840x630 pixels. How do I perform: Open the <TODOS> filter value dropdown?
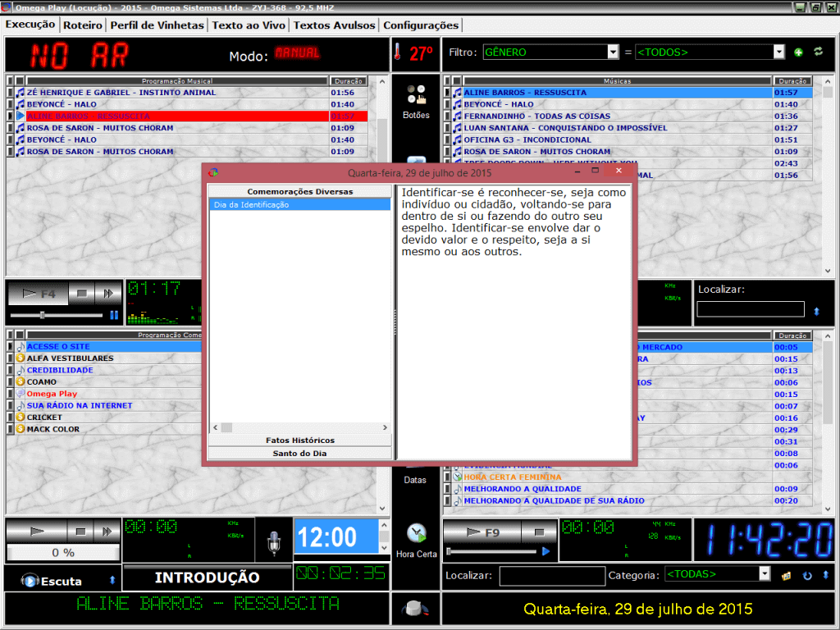[x=779, y=52]
